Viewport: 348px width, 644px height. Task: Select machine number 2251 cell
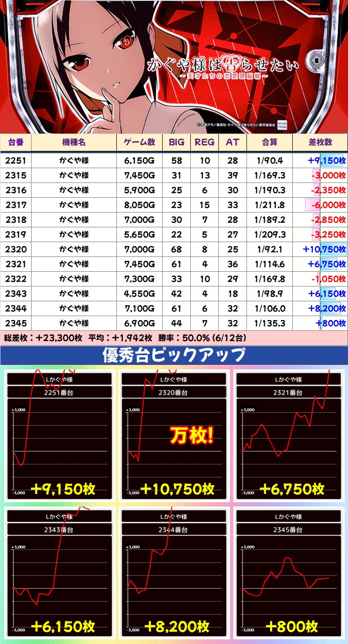[16, 160]
